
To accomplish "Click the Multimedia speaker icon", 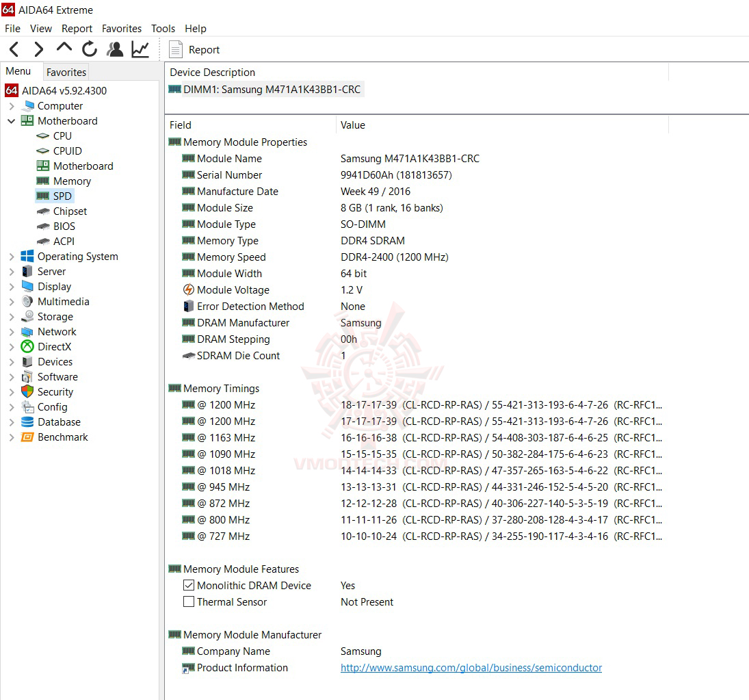I will [x=27, y=302].
